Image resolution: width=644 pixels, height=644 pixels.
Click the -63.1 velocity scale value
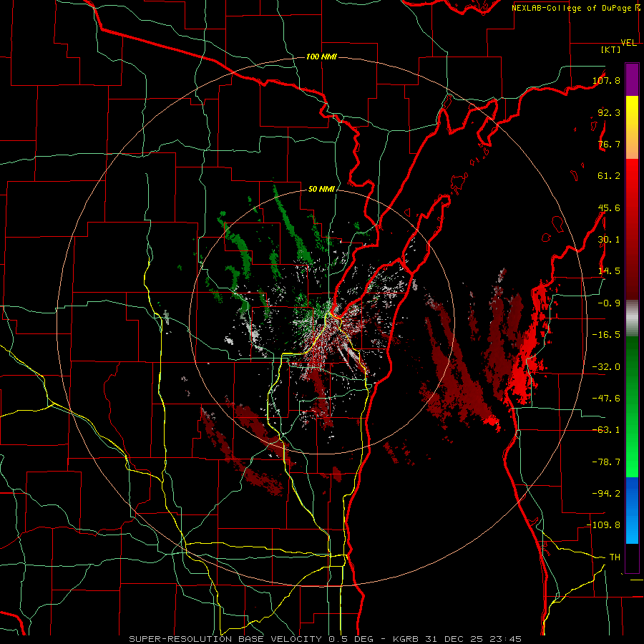[606, 430]
